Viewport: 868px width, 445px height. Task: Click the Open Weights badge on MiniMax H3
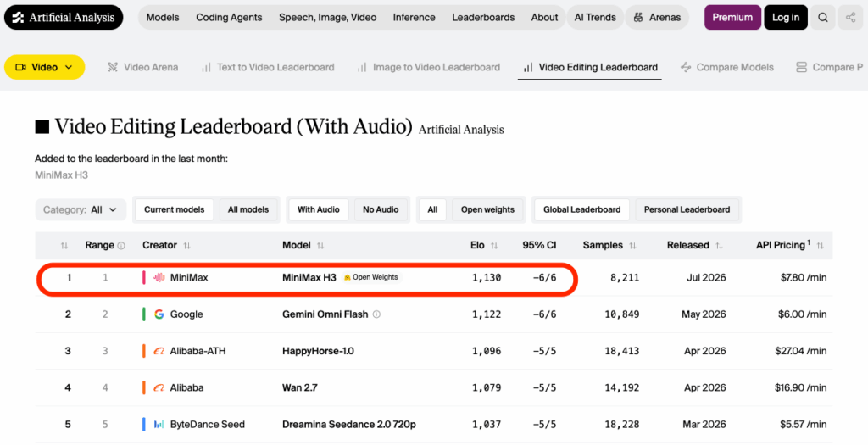pyautogui.click(x=372, y=277)
